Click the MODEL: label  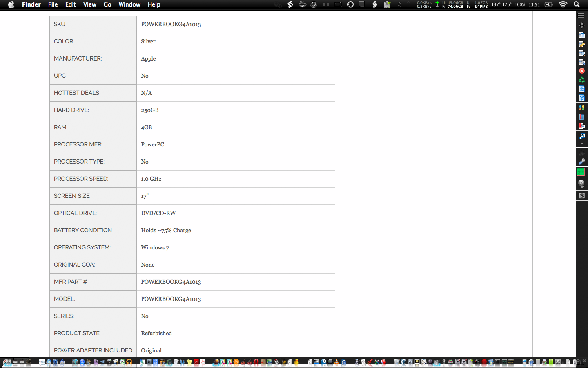pos(65,299)
